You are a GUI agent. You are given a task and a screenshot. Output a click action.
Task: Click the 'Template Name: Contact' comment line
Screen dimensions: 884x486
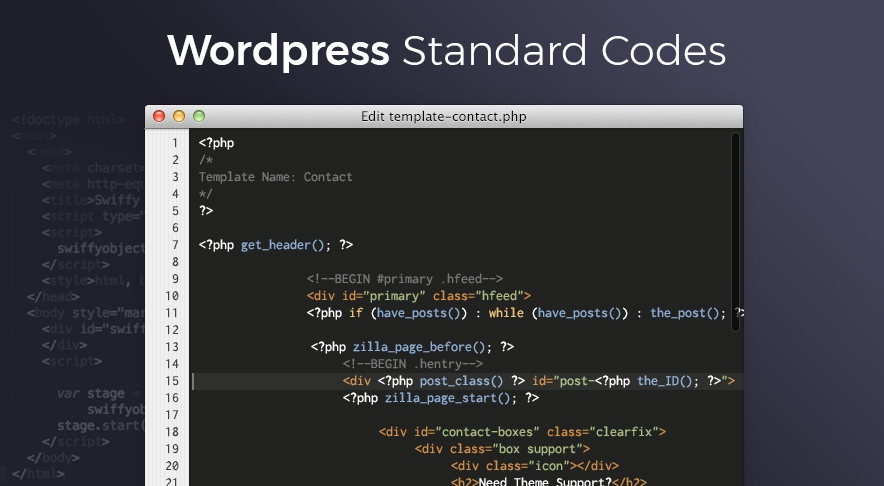[x=276, y=177]
